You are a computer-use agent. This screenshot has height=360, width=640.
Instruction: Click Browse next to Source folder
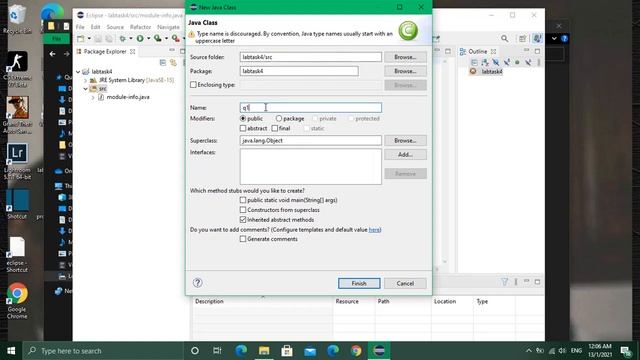point(405,57)
